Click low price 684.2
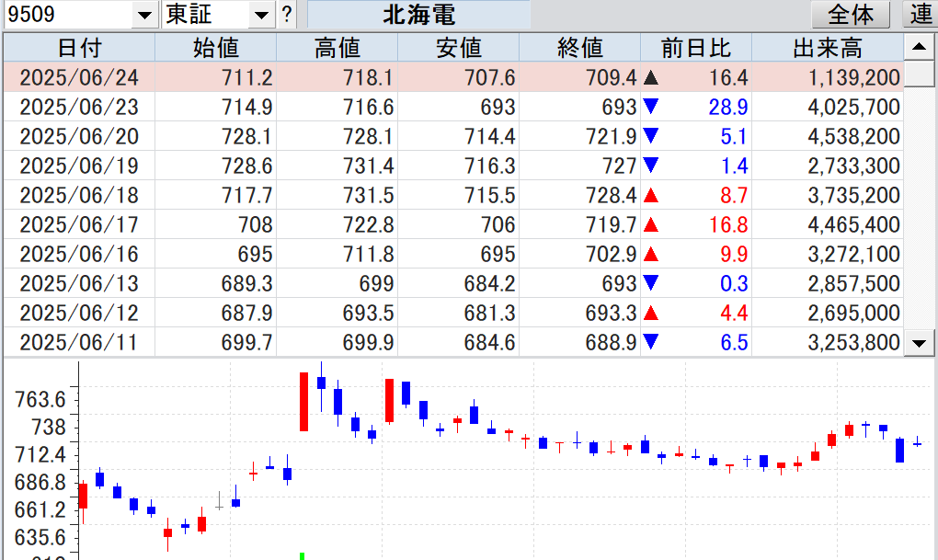The width and height of the screenshot is (938, 560). 490,283
